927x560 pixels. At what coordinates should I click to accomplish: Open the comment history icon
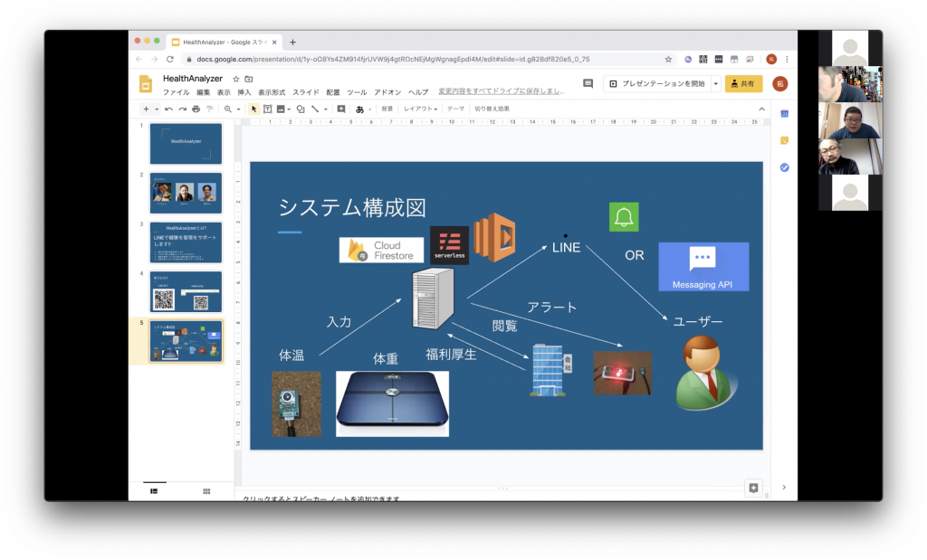point(588,84)
